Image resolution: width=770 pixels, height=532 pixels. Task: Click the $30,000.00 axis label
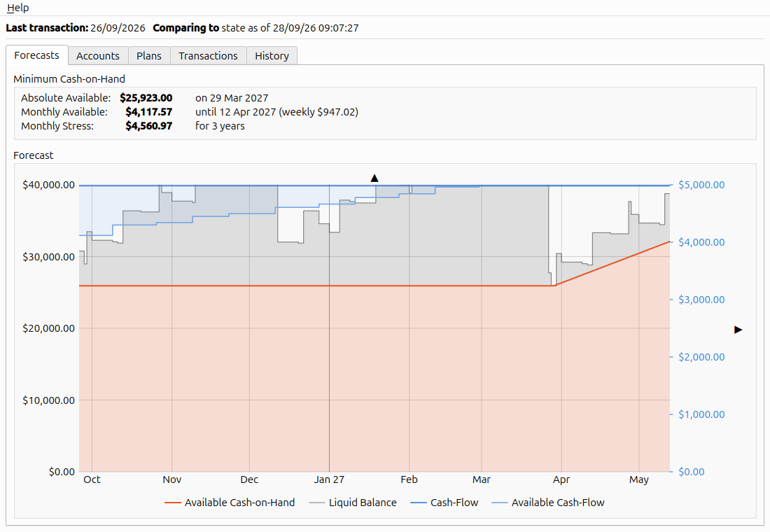(48, 257)
